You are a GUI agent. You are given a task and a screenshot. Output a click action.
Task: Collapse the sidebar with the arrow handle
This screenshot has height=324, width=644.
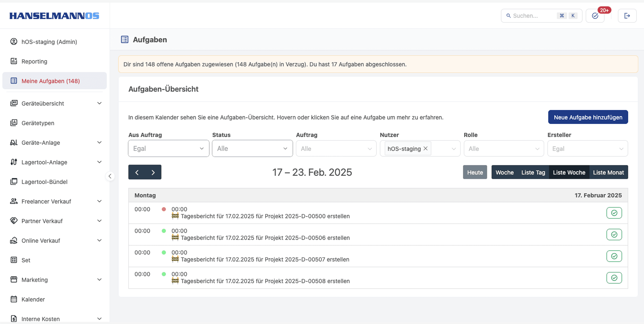tap(110, 176)
